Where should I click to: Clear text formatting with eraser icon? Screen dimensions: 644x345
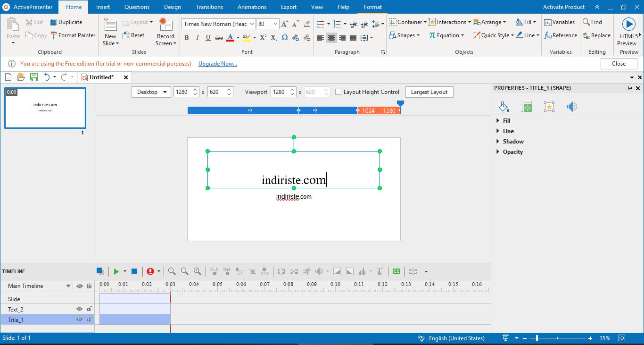pos(307,24)
